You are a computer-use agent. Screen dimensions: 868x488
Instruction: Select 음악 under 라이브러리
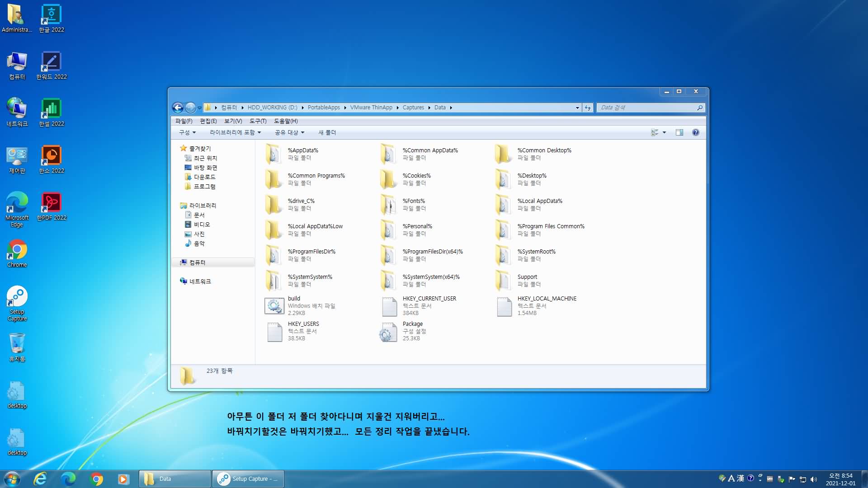click(x=195, y=244)
